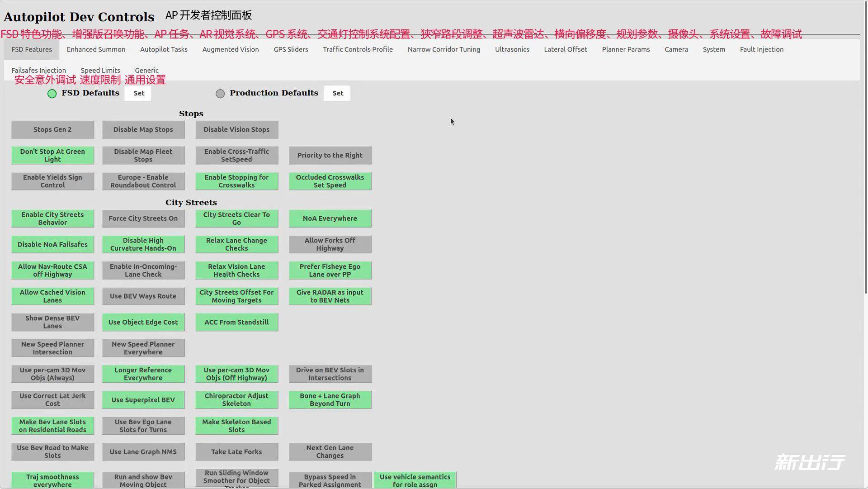
Task: Toggle NoA Everywhere
Action: [330, 218]
